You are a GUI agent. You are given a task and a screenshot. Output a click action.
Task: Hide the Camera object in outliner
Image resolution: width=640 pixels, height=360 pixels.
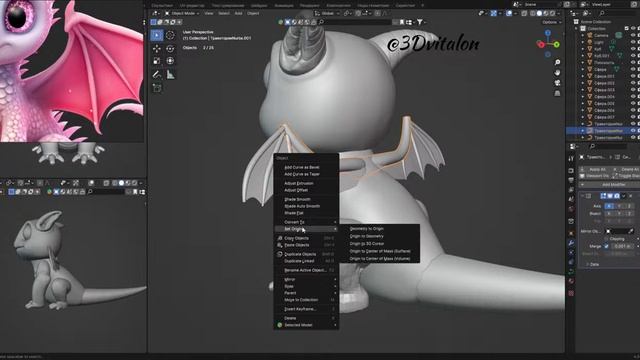pyautogui.click(x=633, y=36)
